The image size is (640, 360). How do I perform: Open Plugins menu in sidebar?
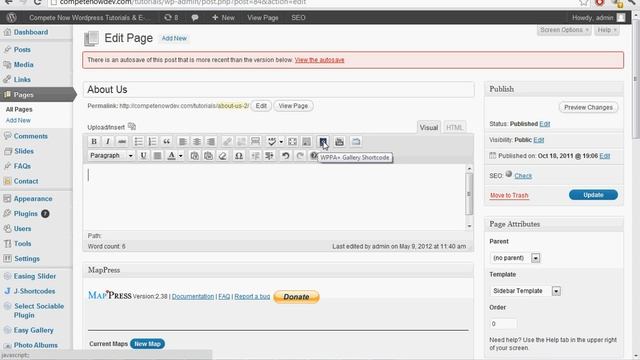click(25, 213)
